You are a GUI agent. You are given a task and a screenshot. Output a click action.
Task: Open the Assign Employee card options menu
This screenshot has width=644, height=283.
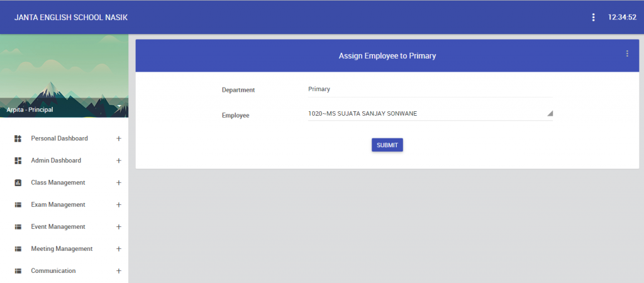pos(626,54)
